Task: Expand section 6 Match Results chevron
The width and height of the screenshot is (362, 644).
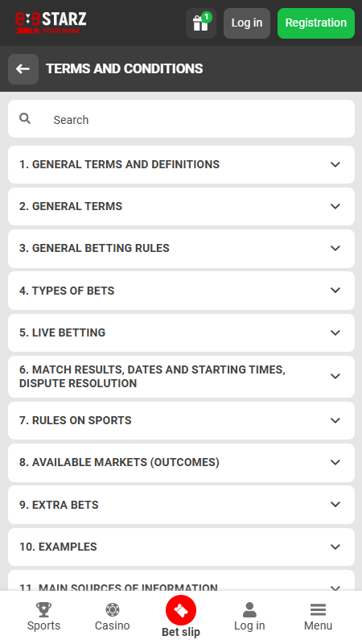Action: point(335,377)
